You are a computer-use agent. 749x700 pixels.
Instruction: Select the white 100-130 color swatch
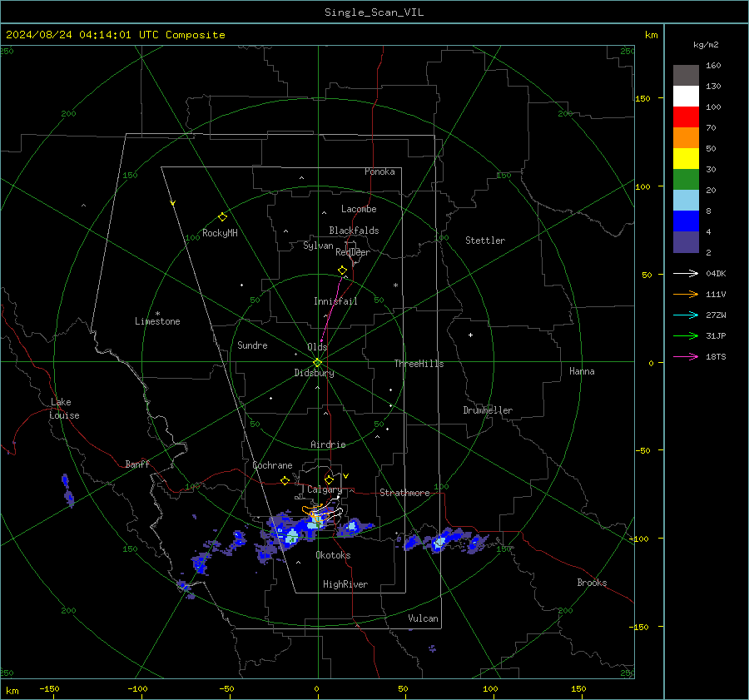(686, 96)
